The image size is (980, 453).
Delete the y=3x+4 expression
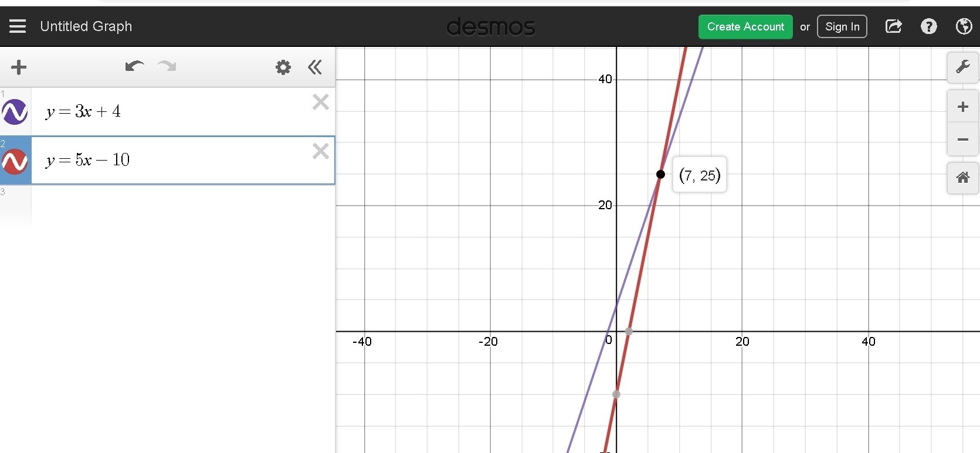pyautogui.click(x=321, y=103)
